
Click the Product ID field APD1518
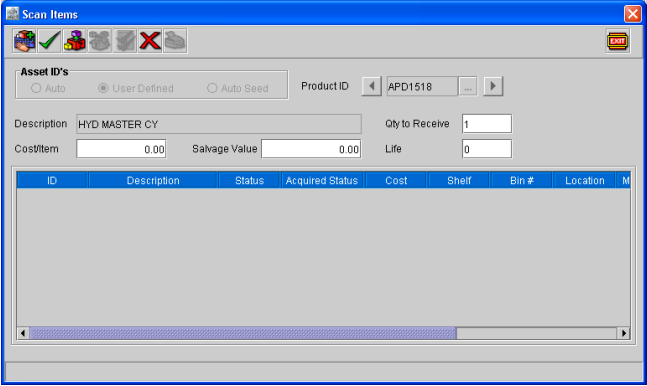coord(422,86)
